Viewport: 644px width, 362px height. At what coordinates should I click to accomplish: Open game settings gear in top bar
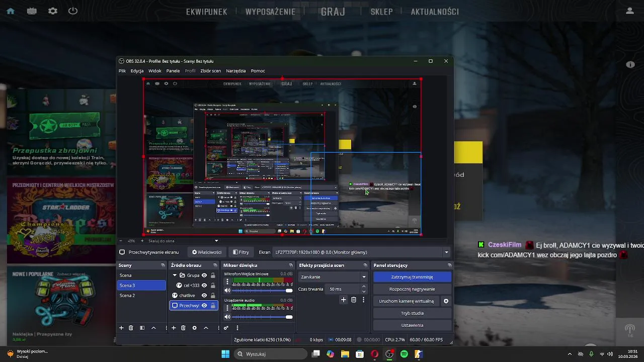coord(53,11)
